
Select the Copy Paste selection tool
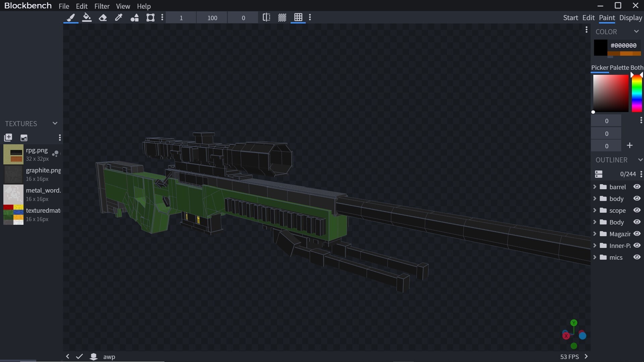pos(151,17)
